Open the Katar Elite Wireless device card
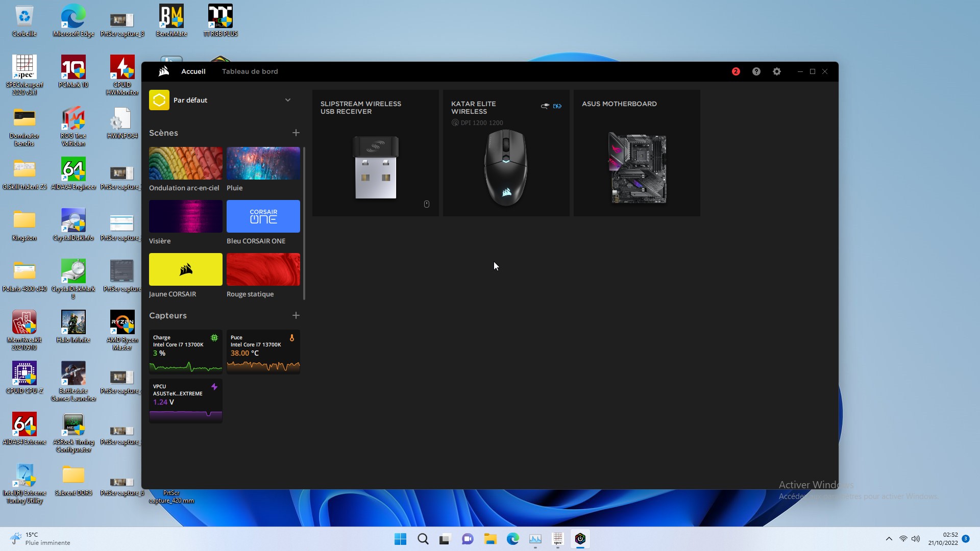The image size is (980, 551). click(506, 153)
